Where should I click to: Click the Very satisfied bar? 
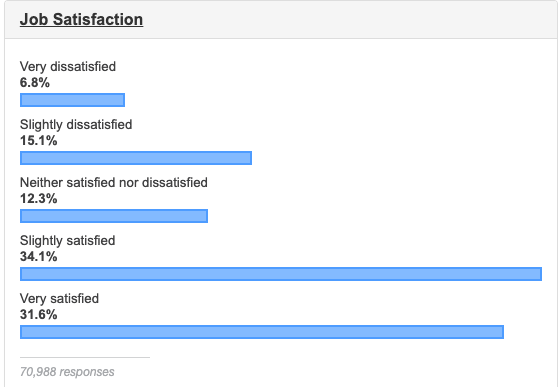tap(262, 332)
